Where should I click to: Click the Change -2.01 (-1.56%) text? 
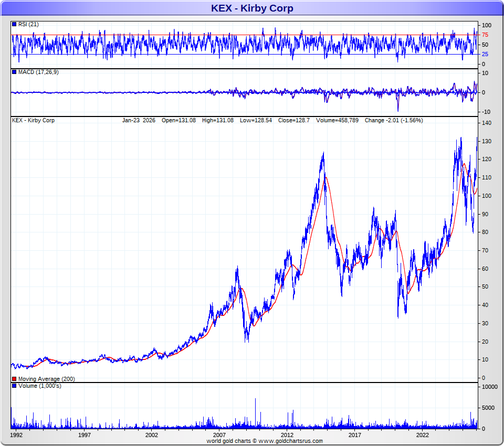tap(394, 120)
